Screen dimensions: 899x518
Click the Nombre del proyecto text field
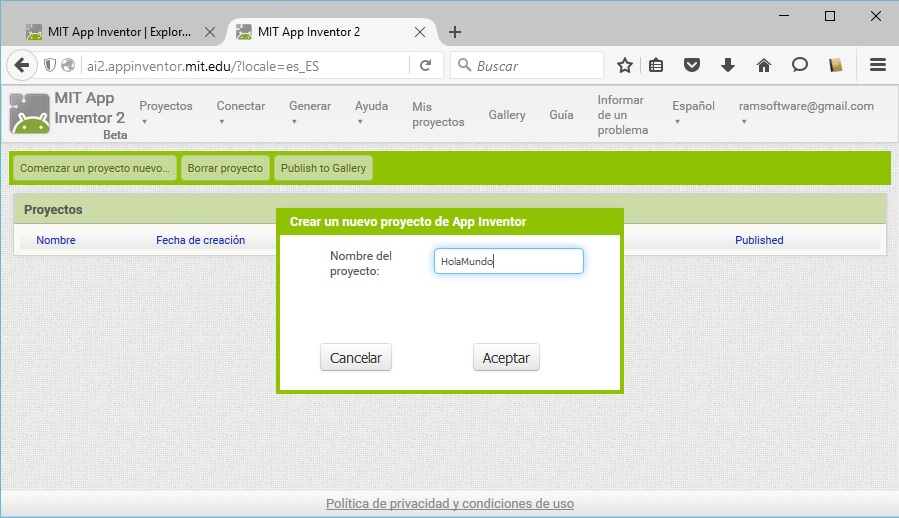pos(509,261)
